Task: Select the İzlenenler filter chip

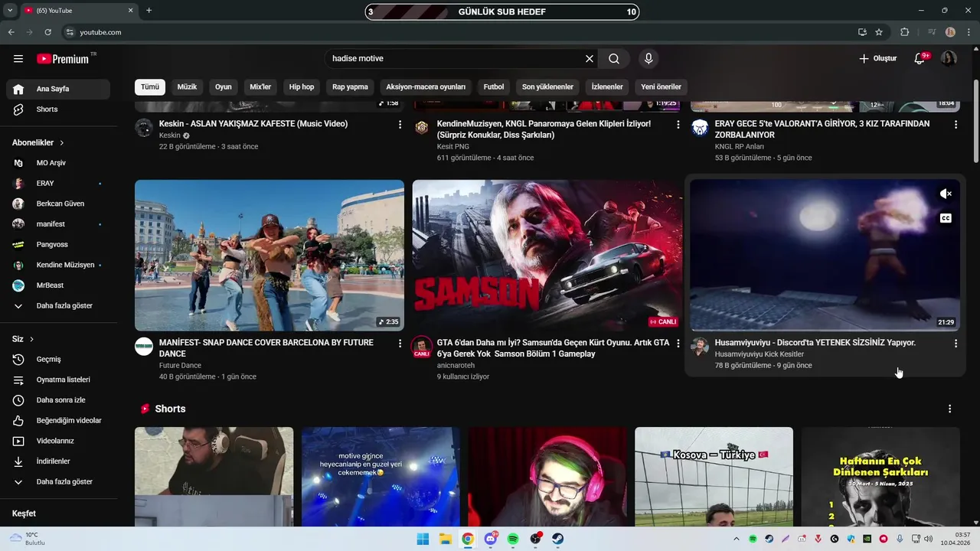Action: pyautogui.click(x=607, y=87)
